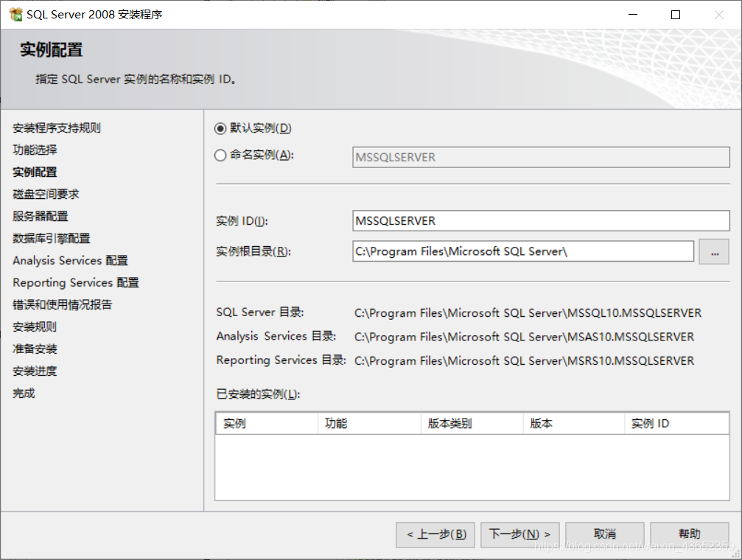This screenshot has height=560, width=742.
Task: Select 实例配置 step in sidebar
Action: point(35,172)
